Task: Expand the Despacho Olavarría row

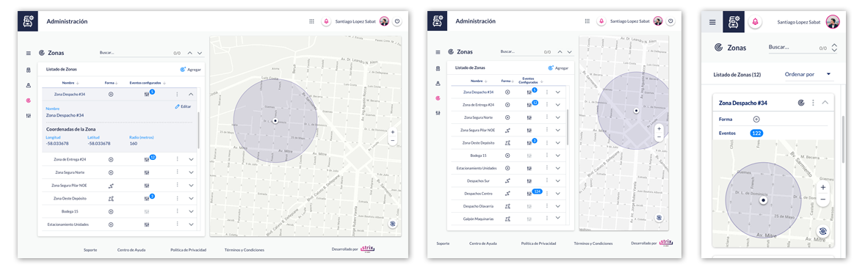Action: click(x=558, y=206)
